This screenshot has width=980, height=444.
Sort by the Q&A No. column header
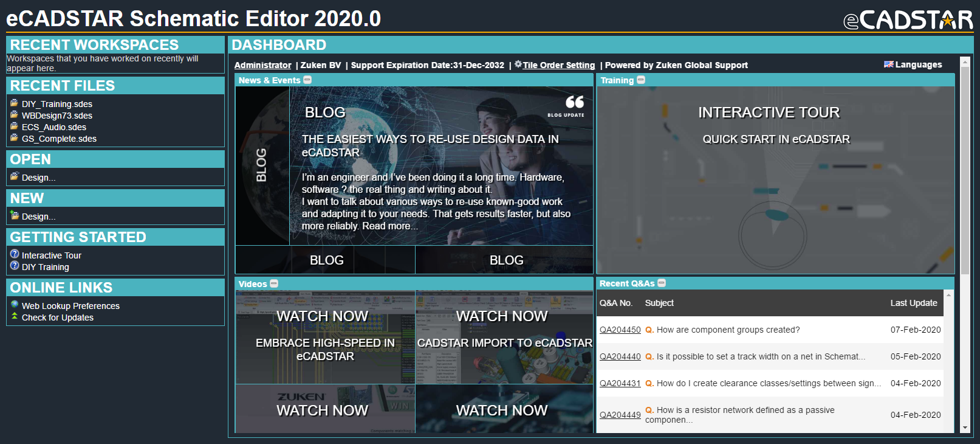click(x=616, y=303)
